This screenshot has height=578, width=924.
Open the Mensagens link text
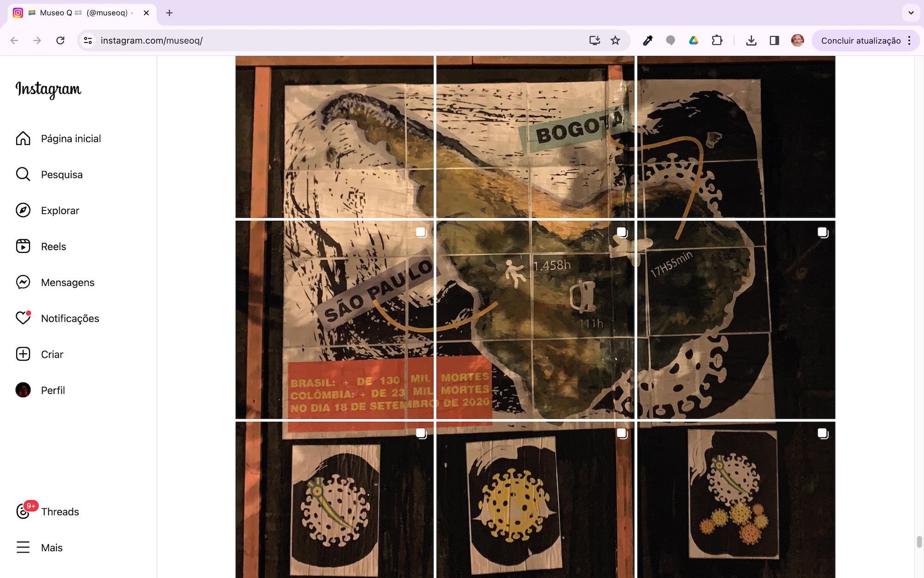pyautogui.click(x=67, y=282)
